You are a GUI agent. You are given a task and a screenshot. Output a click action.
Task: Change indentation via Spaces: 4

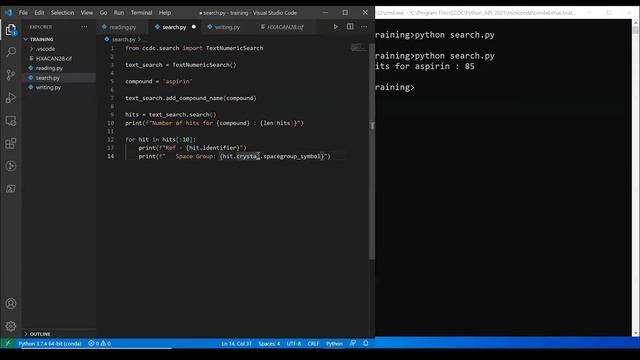point(269,344)
